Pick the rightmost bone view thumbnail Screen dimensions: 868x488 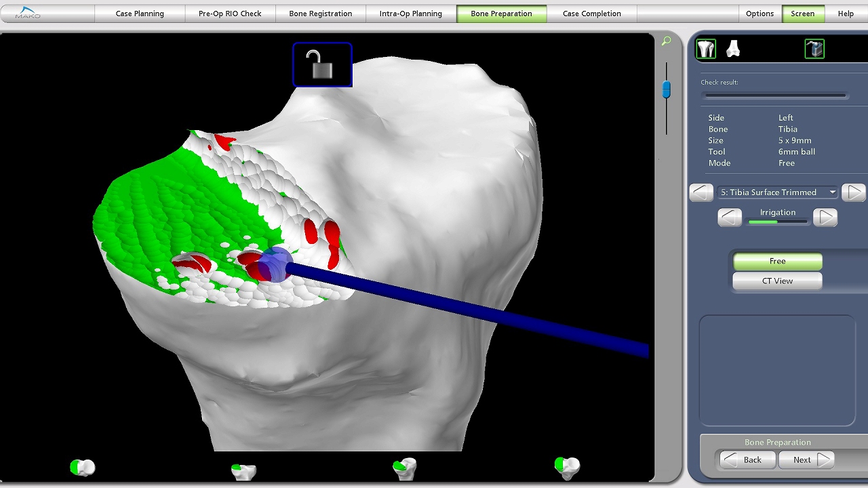(x=567, y=468)
